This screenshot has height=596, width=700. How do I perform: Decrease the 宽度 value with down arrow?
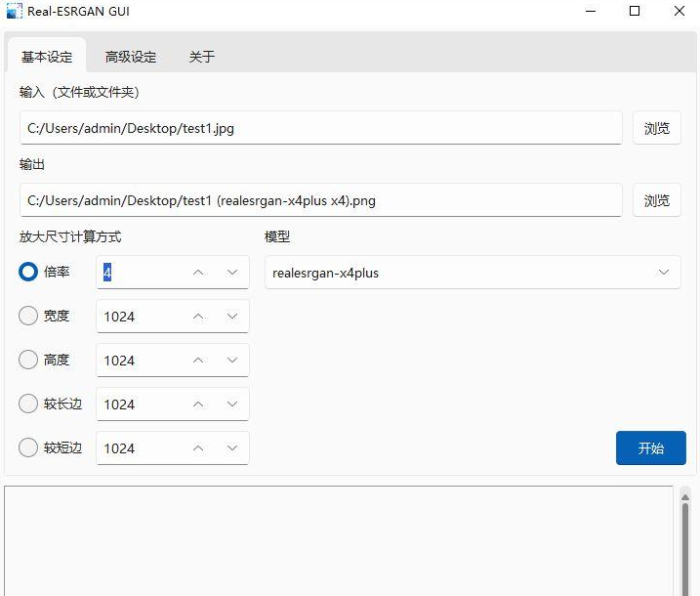click(x=232, y=317)
